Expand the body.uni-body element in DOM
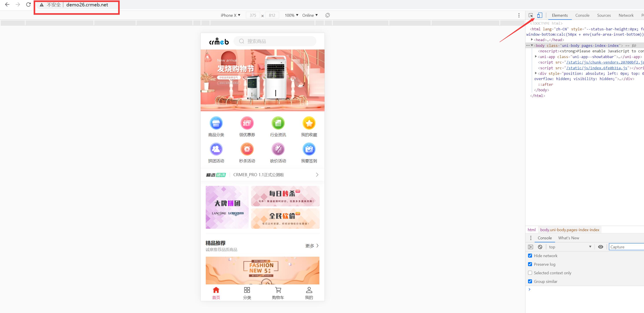 (x=532, y=45)
